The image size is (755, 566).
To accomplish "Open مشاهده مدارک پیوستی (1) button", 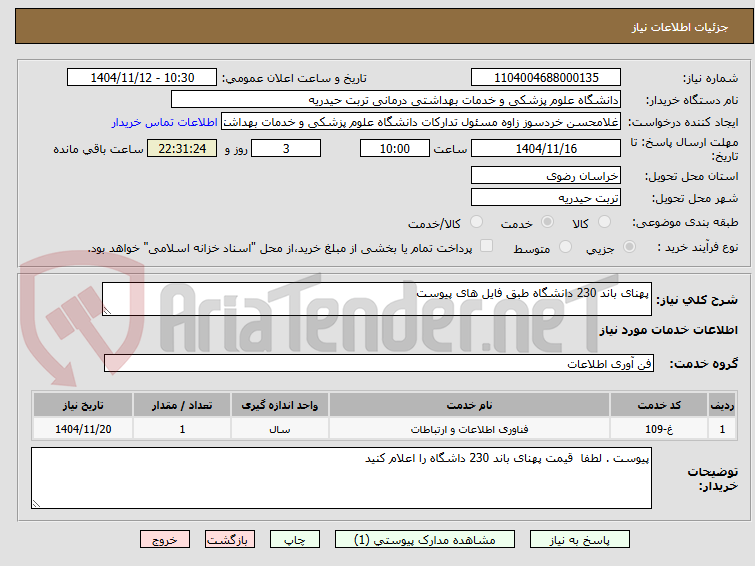I will (425, 540).
